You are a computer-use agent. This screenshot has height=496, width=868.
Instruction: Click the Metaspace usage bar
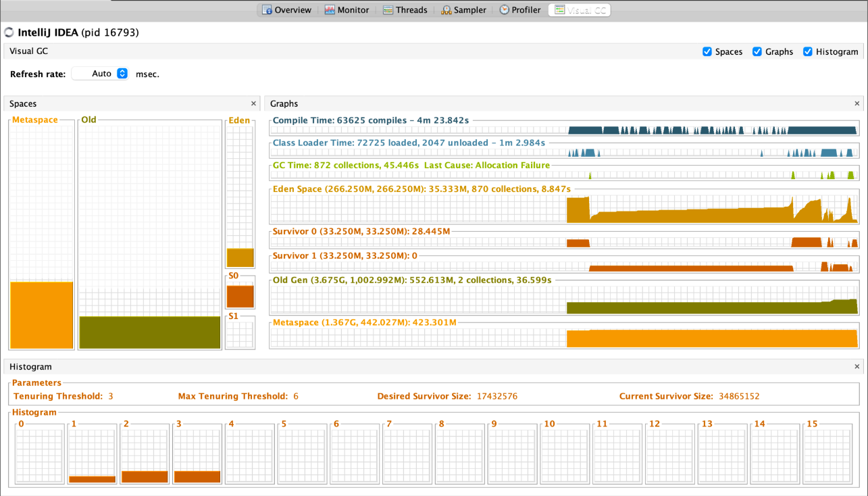point(42,315)
